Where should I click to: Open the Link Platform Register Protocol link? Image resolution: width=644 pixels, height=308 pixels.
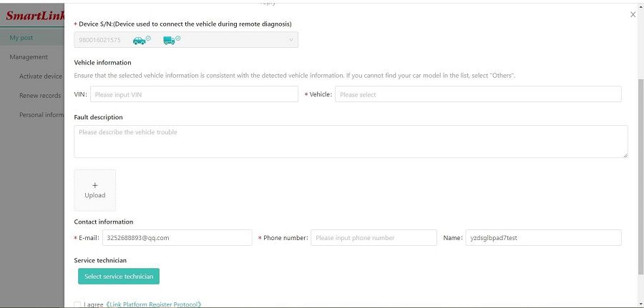(153, 304)
